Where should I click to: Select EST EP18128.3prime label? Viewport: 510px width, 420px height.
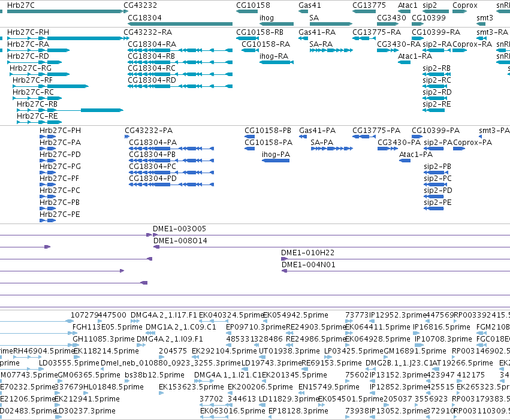coord(298,410)
